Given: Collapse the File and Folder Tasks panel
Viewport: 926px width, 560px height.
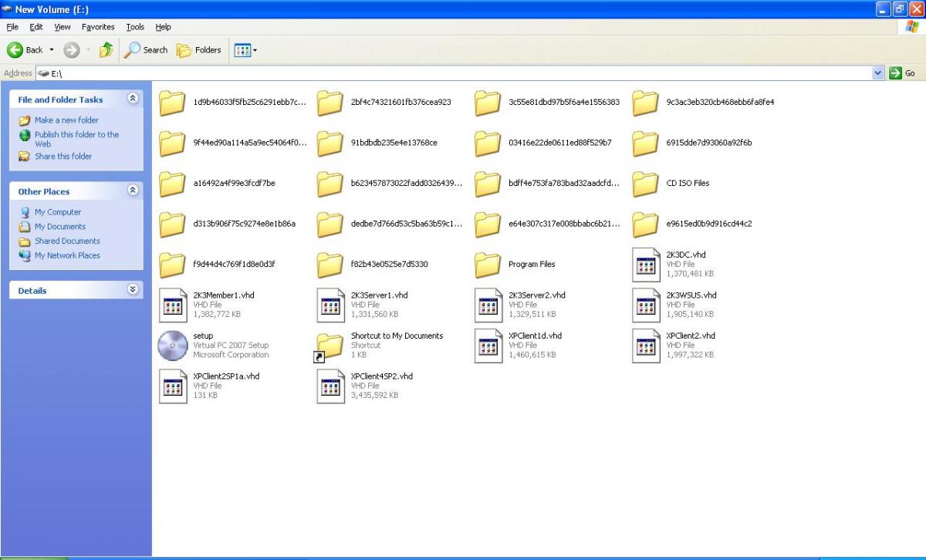Looking at the screenshot, I should 133,99.
